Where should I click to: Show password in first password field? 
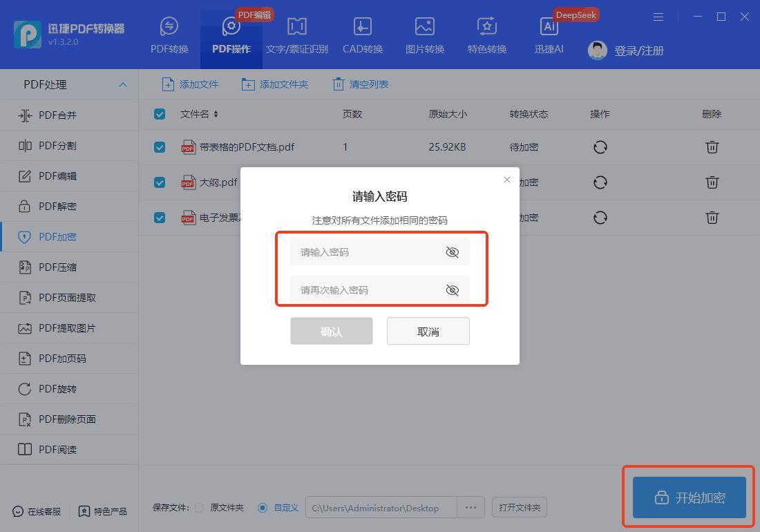[452, 252]
